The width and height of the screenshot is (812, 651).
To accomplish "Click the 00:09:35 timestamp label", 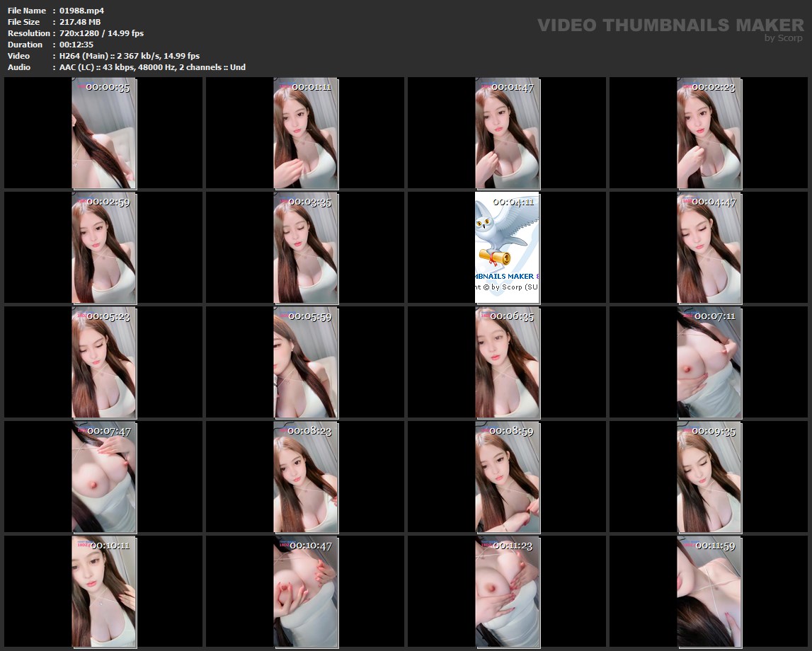I will [x=714, y=431].
